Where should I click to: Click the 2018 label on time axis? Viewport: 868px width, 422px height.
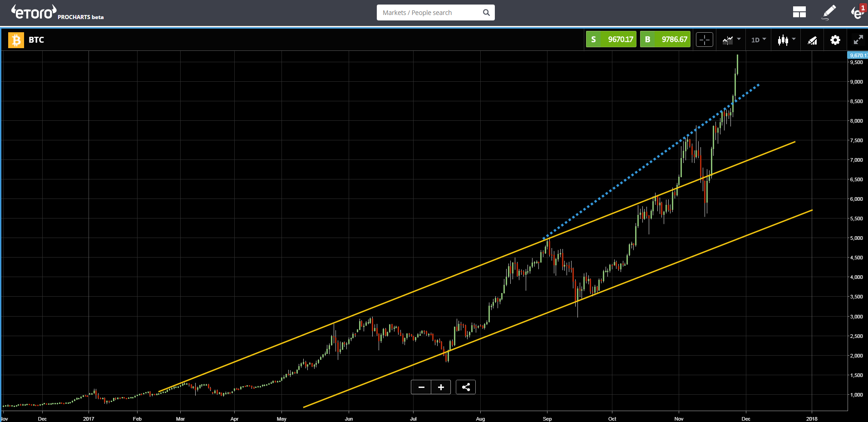point(812,419)
